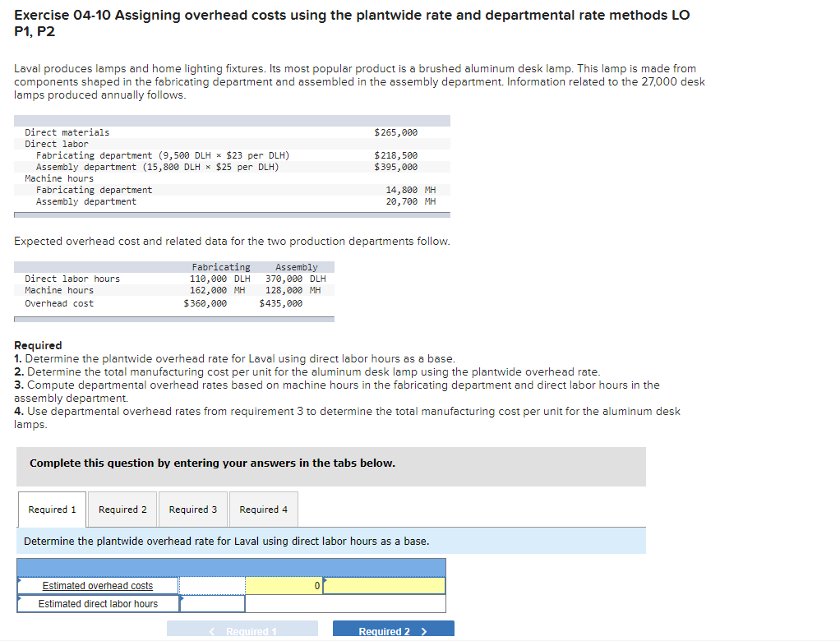This screenshot has width=840, height=641.
Task: Click the Machine hours label in first table
Action: tap(59, 179)
